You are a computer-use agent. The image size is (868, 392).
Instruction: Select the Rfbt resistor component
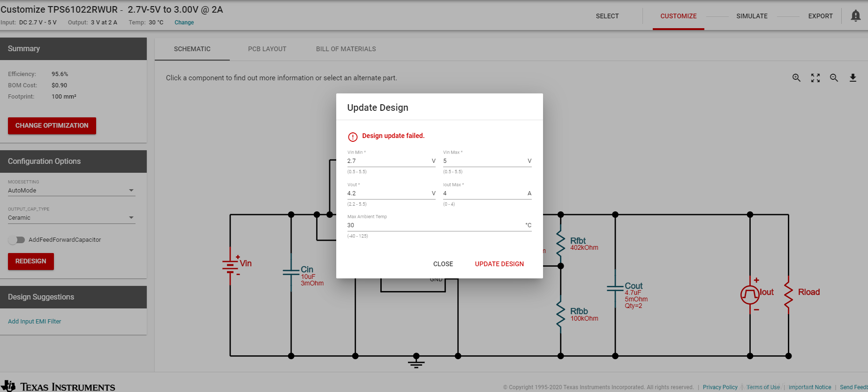pos(561,243)
